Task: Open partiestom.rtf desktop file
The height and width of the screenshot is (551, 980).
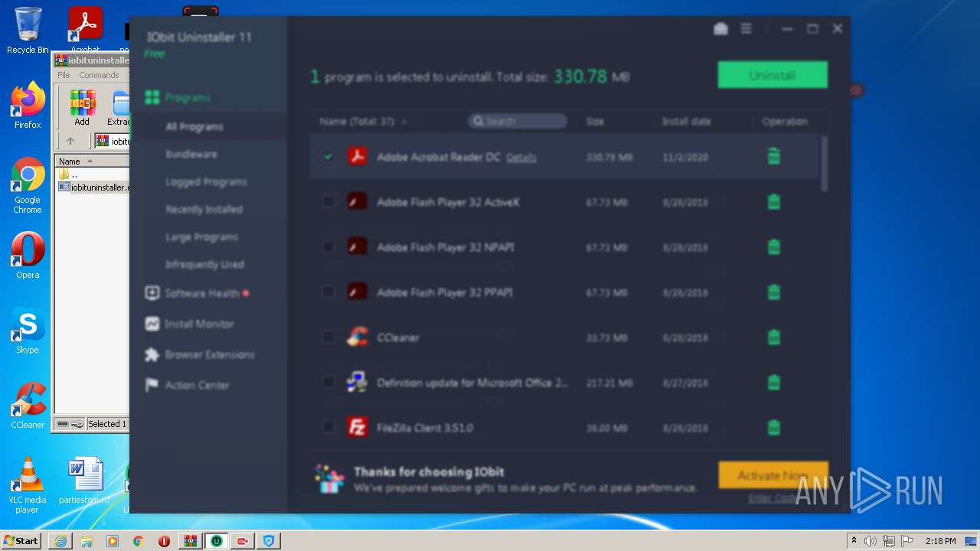Action: pyautogui.click(x=85, y=481)
